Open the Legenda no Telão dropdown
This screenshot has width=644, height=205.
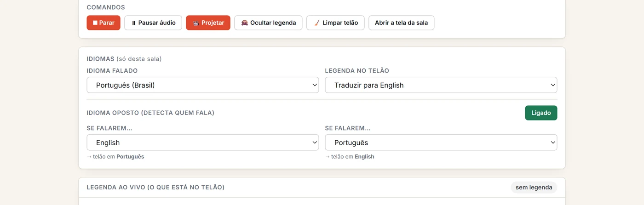(441, 85)
